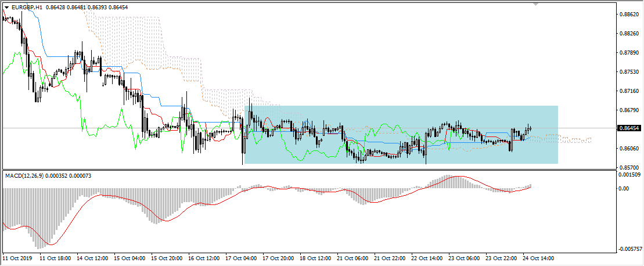
Task: Click the 24 Oct 14:00 time label
Action: point(538,258)
